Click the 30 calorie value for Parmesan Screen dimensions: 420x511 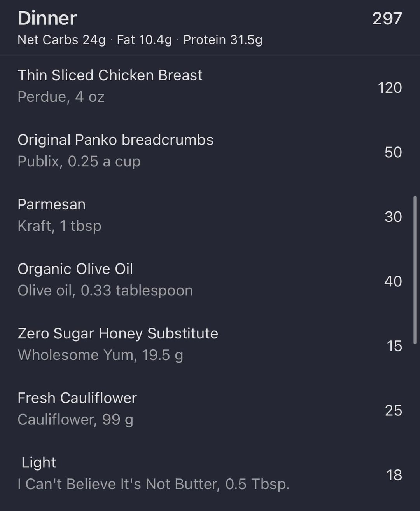pyautogui.click(x=393, y=217)
